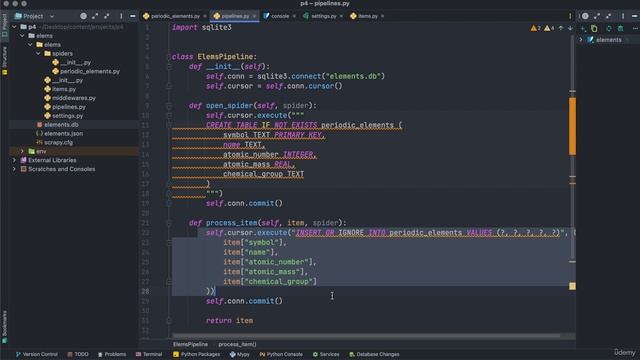Select items.py in project tree

click(x=60, y=89)
